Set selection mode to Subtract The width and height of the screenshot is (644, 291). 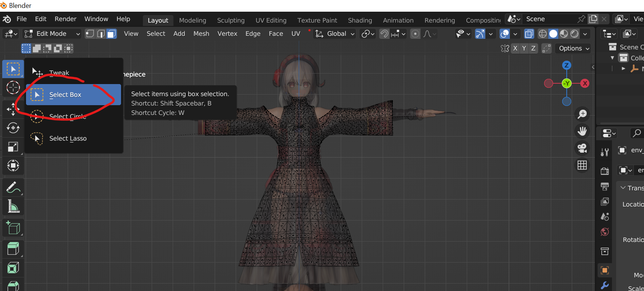(x=47, y=48)
